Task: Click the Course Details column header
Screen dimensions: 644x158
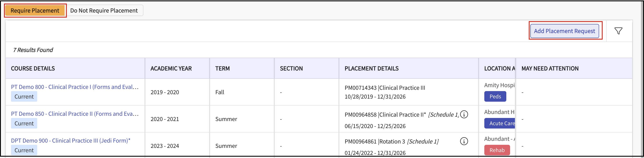Action: 33,68
